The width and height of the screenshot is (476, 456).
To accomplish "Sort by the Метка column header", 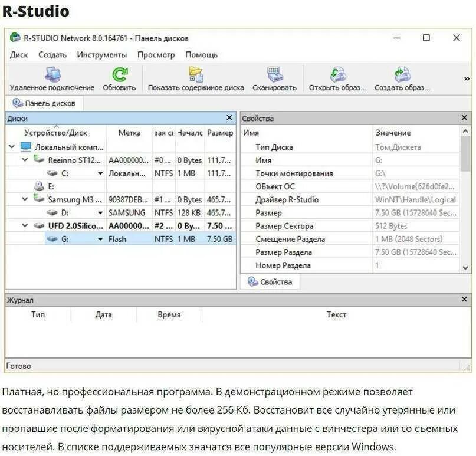I will click(x=129, y=133).
